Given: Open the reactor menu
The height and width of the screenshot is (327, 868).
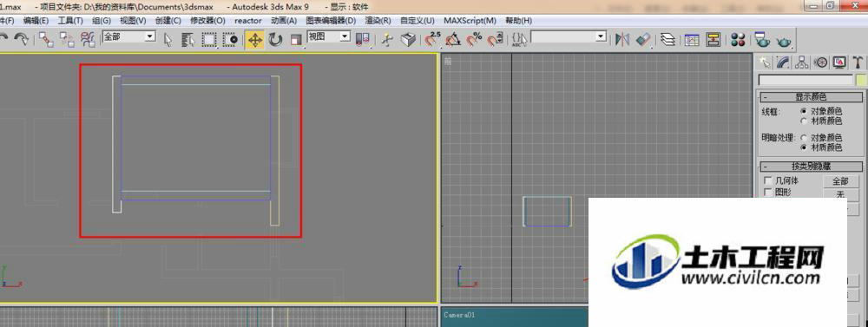Looking at the screenshot, I should [x=248, y=21].
